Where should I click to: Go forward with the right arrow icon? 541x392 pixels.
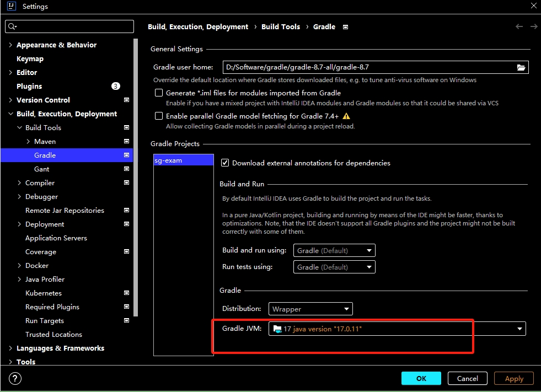point(533,26)
